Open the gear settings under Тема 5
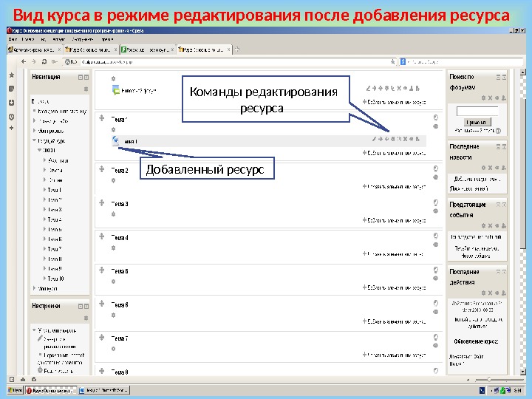 tap(114, 282)
